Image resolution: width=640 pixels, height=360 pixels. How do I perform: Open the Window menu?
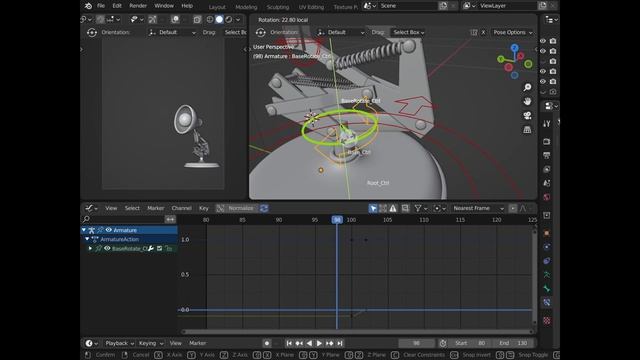pyautogui.click(x=164, y=6)
